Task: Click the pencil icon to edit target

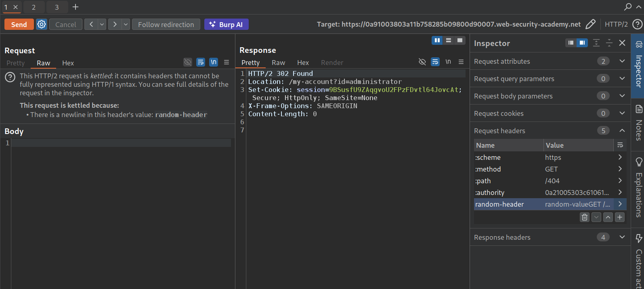Action: (x=590, y=24)
